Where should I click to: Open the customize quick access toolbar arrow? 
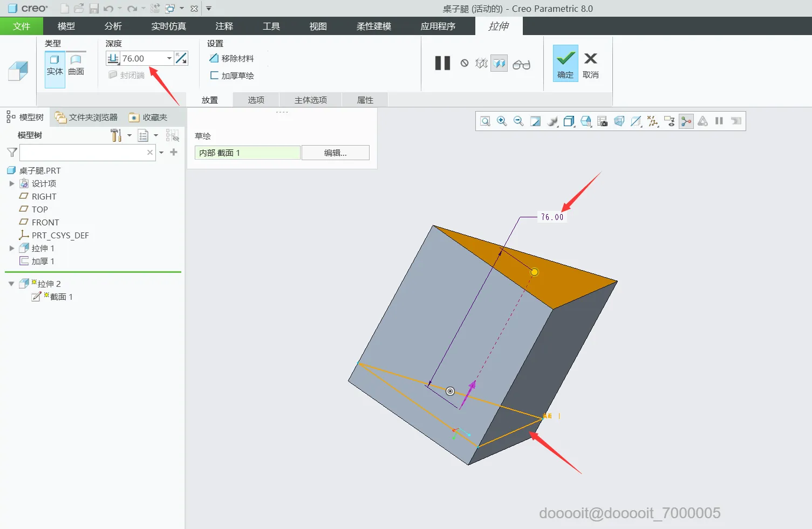pyautogui.click(x=209, y=9)
